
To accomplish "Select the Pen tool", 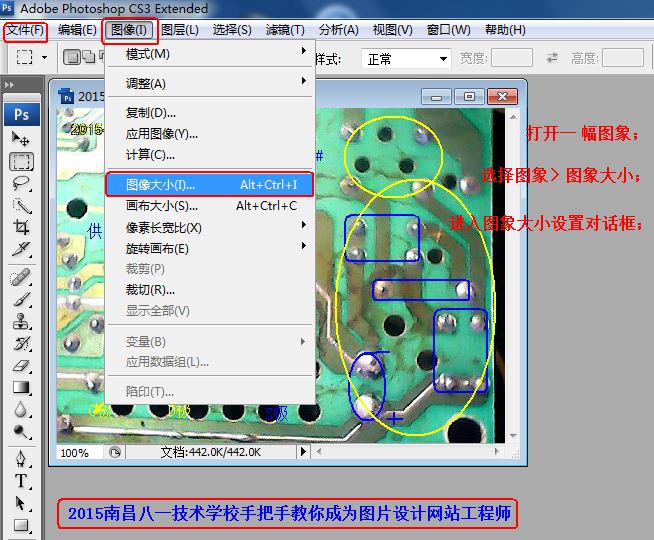I will click(x=21, y=459).
